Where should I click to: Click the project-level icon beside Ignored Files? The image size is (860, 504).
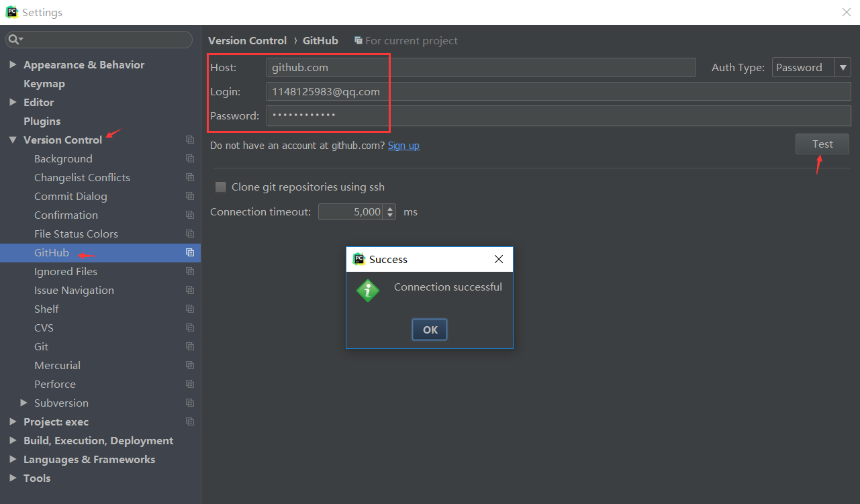[x=190, y=272]
